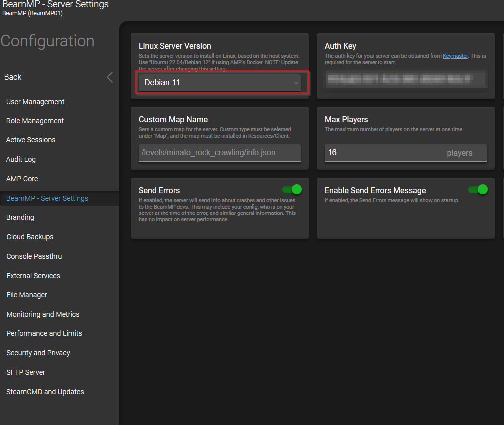This screenshot has height=425, width=504.
Task: Open AMP Core settings
Action: click(22, 179)
